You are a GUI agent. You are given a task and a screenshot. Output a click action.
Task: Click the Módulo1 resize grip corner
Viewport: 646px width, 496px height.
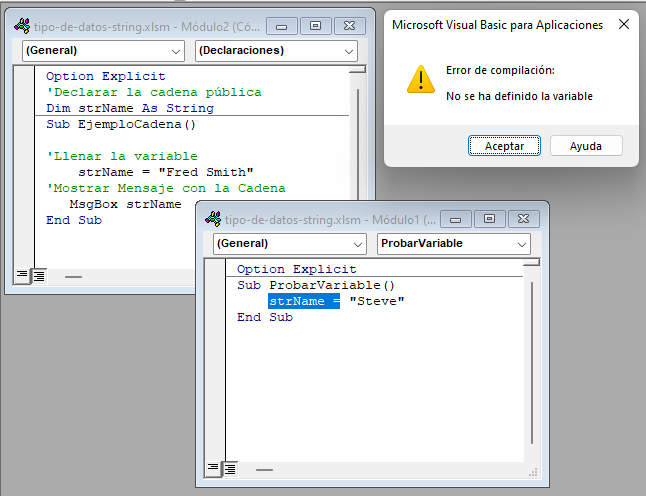(x=534, y=472)
